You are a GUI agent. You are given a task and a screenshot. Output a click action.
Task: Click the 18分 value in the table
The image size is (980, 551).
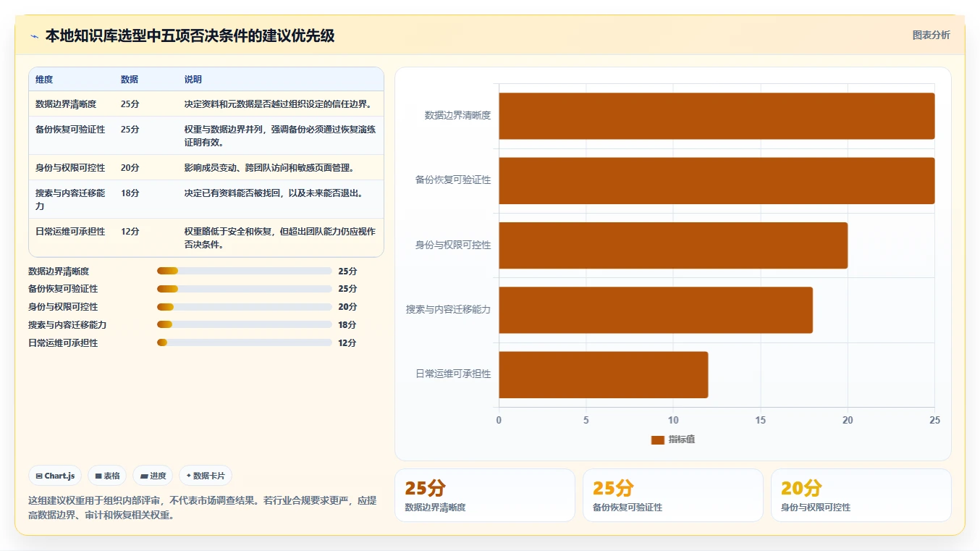130,193
